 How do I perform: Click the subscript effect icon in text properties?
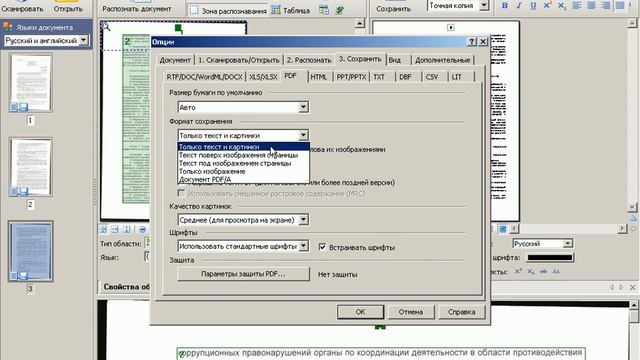click(x=530, y=271)
